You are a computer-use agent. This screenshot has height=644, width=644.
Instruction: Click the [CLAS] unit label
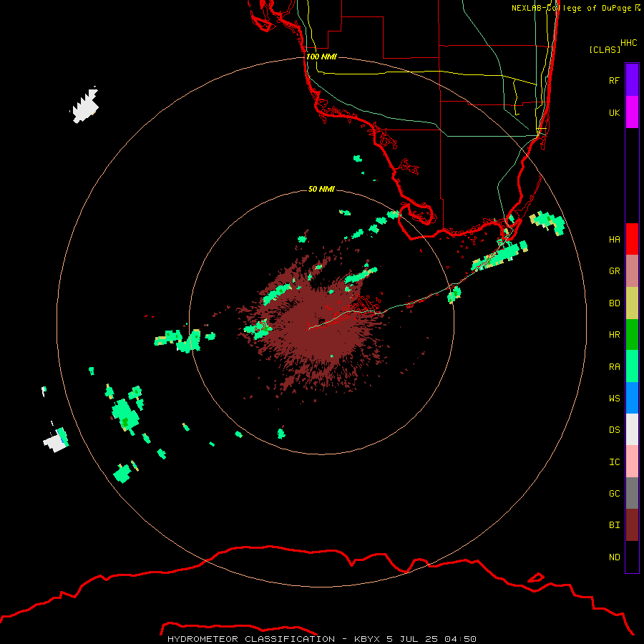coord(605,49)
